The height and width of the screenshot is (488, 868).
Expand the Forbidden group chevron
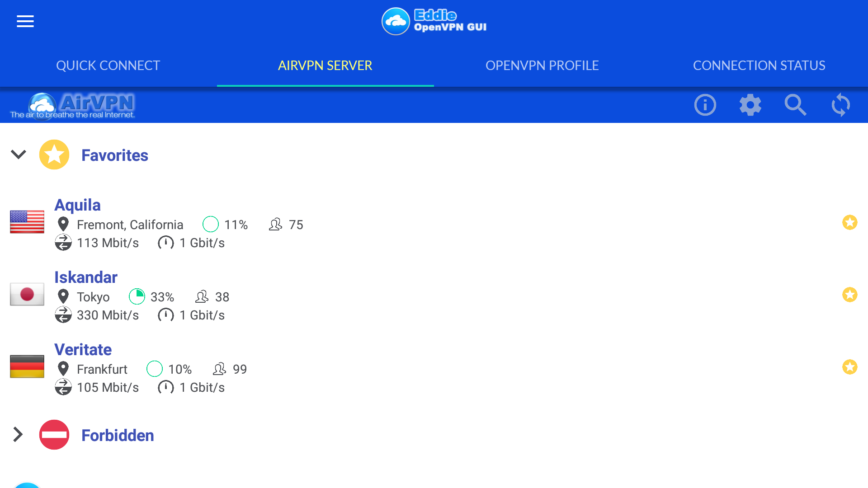click(x=18, y=435)
